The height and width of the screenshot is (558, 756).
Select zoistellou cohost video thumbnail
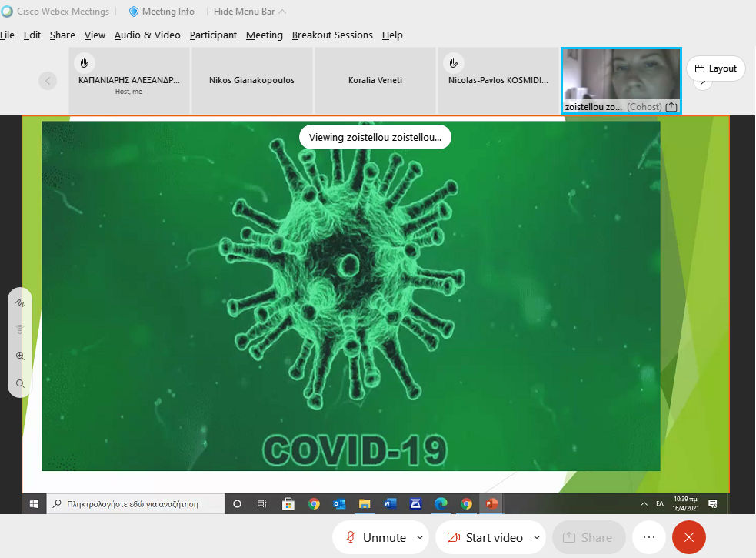621,80
